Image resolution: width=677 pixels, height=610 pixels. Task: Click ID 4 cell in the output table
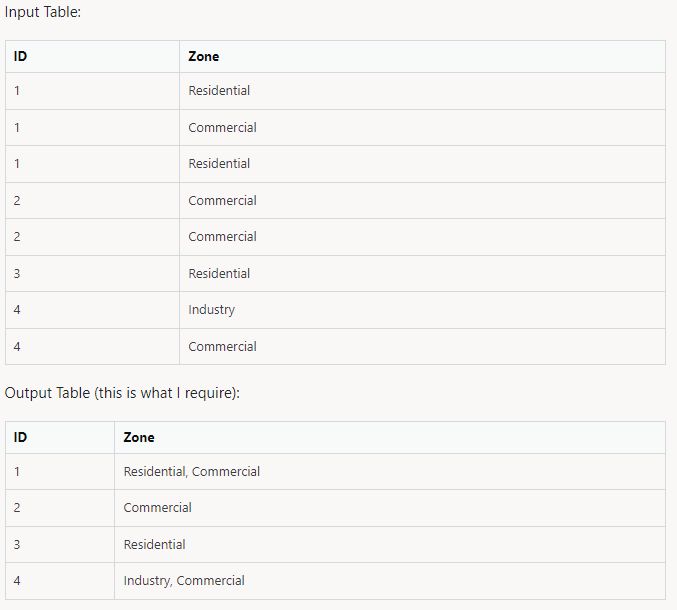[60, 581]
